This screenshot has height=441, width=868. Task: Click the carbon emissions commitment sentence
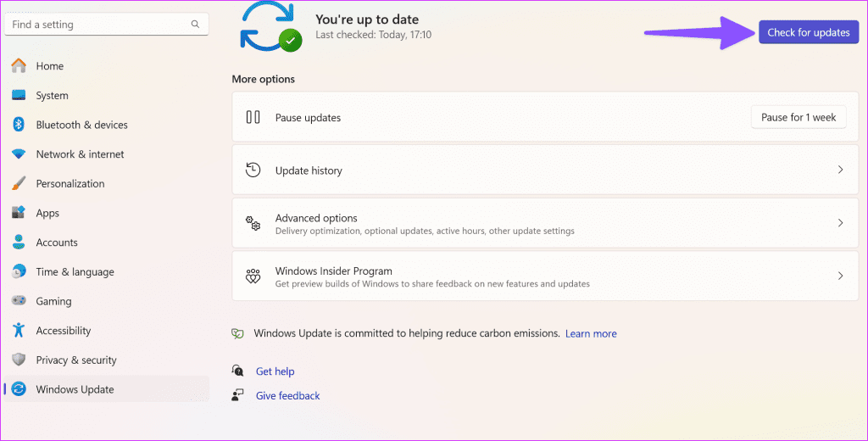[x=407, y=333]
